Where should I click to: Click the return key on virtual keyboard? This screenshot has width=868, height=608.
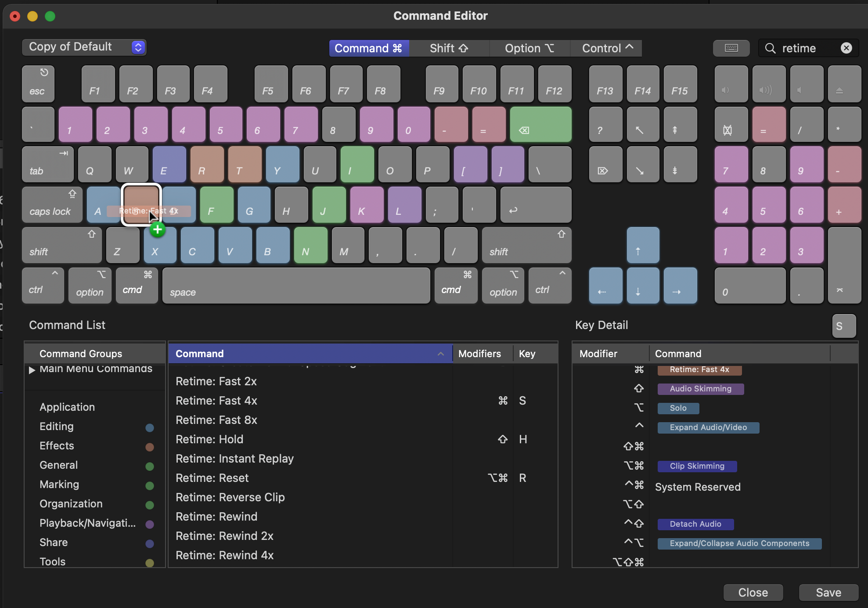pyautogui.click(x=536, y=205)
